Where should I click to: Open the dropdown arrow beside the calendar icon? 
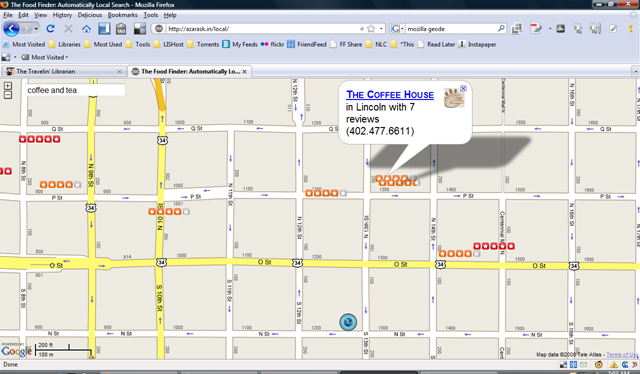[550, 29]
